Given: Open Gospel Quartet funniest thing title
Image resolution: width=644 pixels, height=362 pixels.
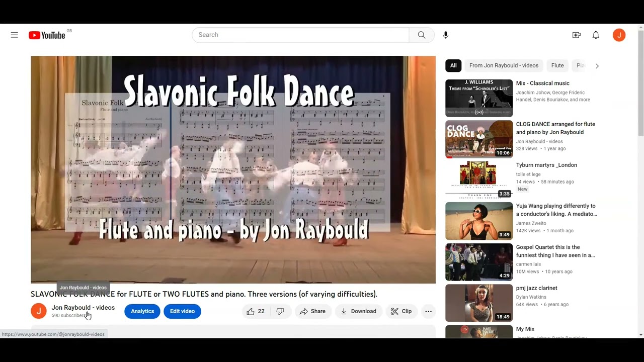Looking at the screenshot, I should click(x=555, y=251).
